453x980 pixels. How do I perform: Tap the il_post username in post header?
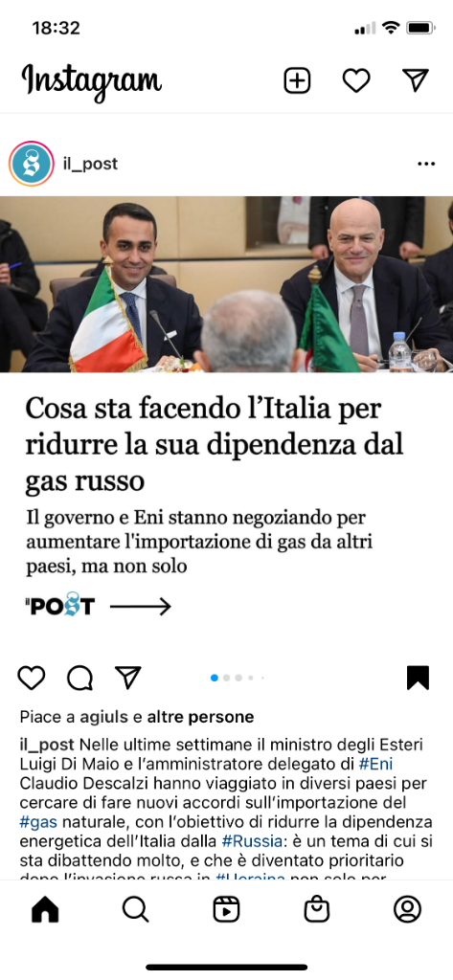(x=90, y=164)
